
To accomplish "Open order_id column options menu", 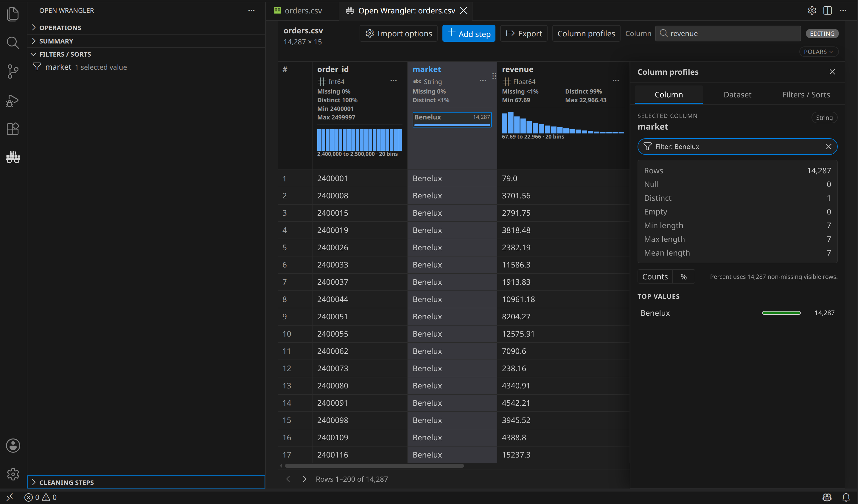I will click(x=393, y=81).
